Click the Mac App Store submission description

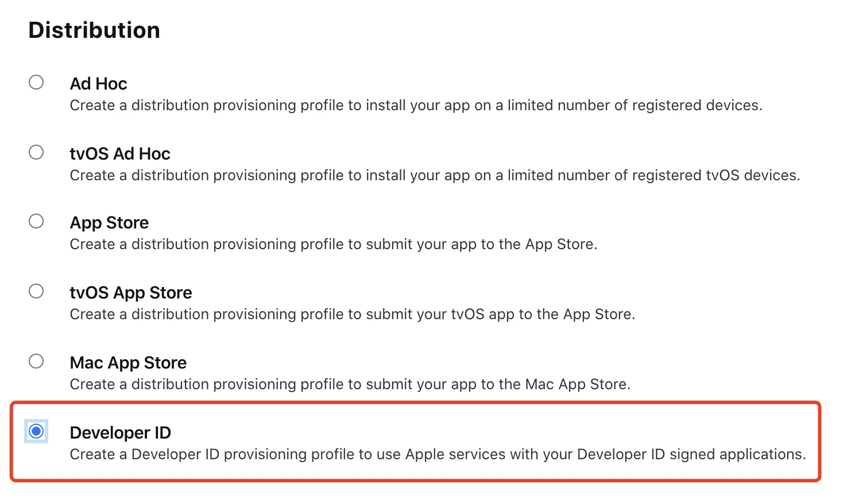tap(350, 385)
